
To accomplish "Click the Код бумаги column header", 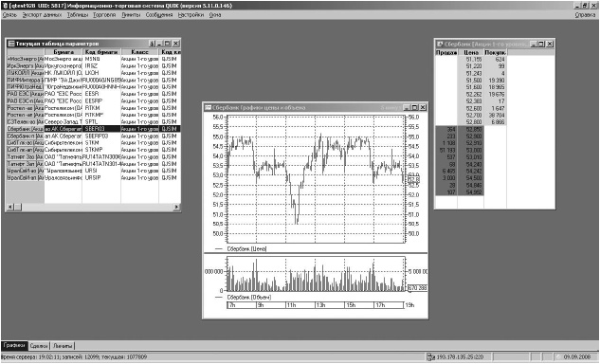I will tap(101, 52).
